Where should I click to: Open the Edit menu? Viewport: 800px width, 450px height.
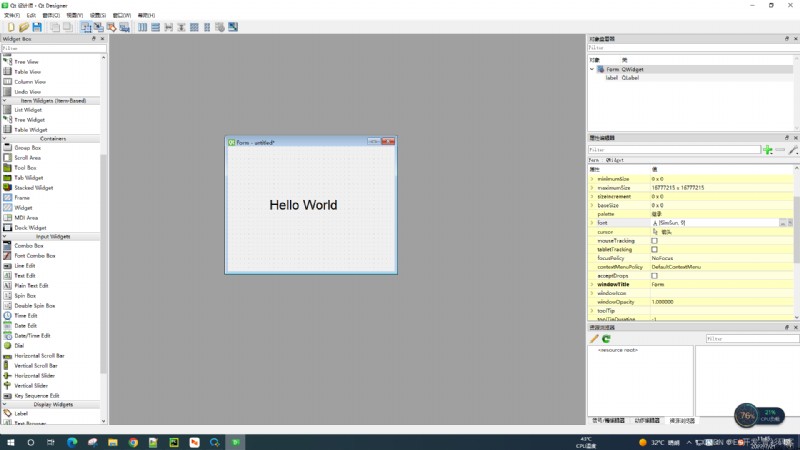(x=31, y=15)
